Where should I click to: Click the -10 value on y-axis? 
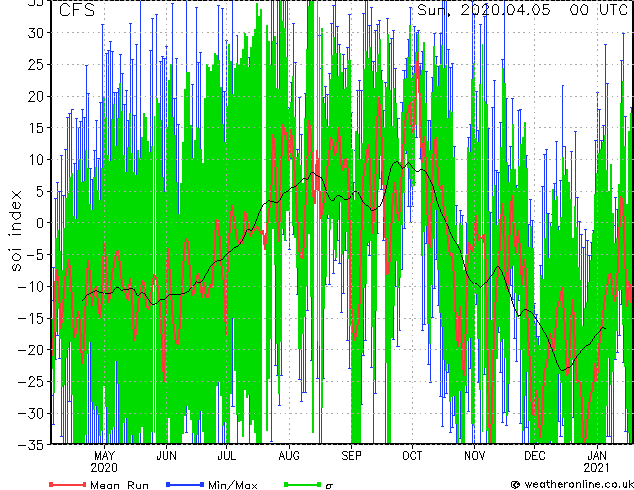(x=32, y=286)
